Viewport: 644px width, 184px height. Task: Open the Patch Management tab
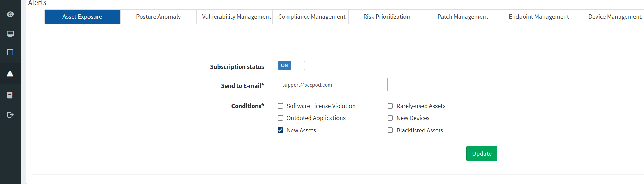(463, 17)
